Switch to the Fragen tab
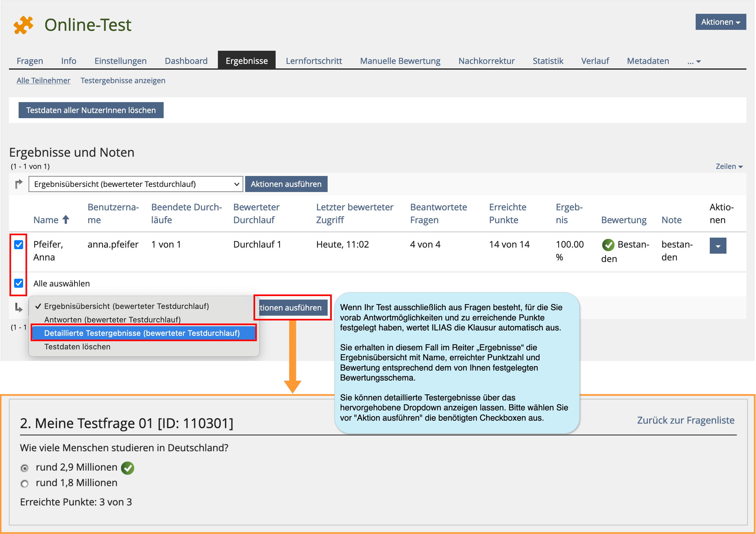The height and width of the screenshot is (534, 756). 30,61
